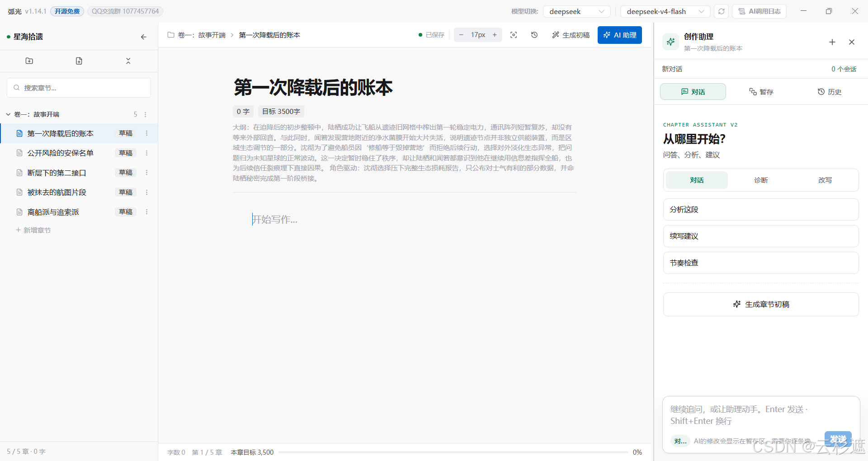
Task: Open chapter 断层下的第二接口
Action: pyautogui.click(x=57, y=173)
